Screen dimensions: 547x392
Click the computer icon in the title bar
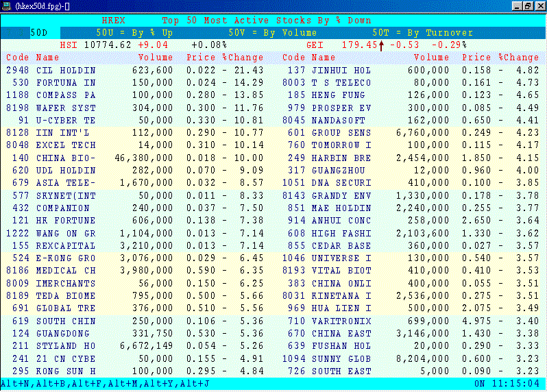(6, 6)
